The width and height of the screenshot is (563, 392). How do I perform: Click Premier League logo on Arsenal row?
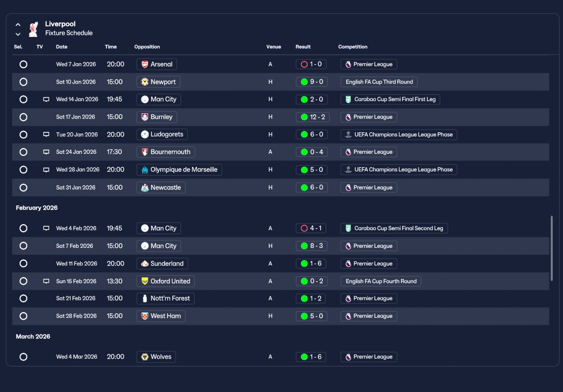pyautogui.click(x=348, y=64)
